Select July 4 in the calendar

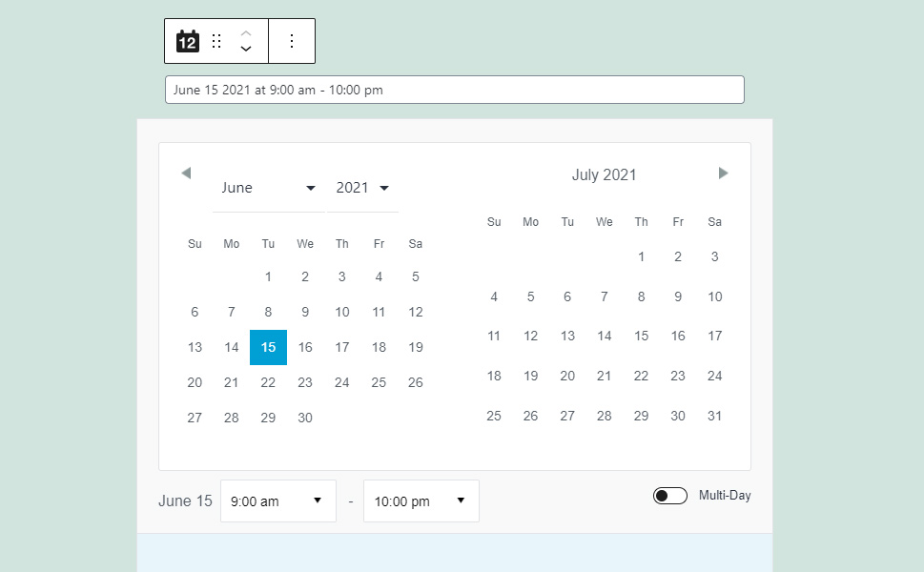coord(494,296)
